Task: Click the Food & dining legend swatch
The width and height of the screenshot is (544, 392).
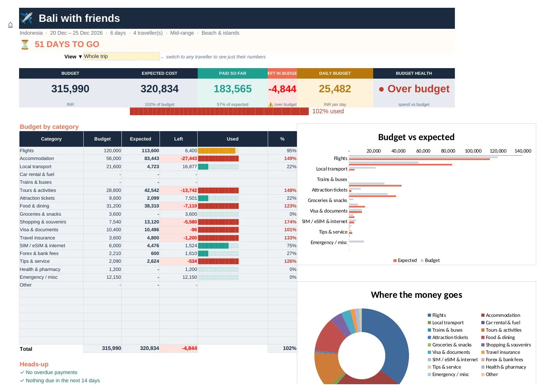Action: pos(483,338)
